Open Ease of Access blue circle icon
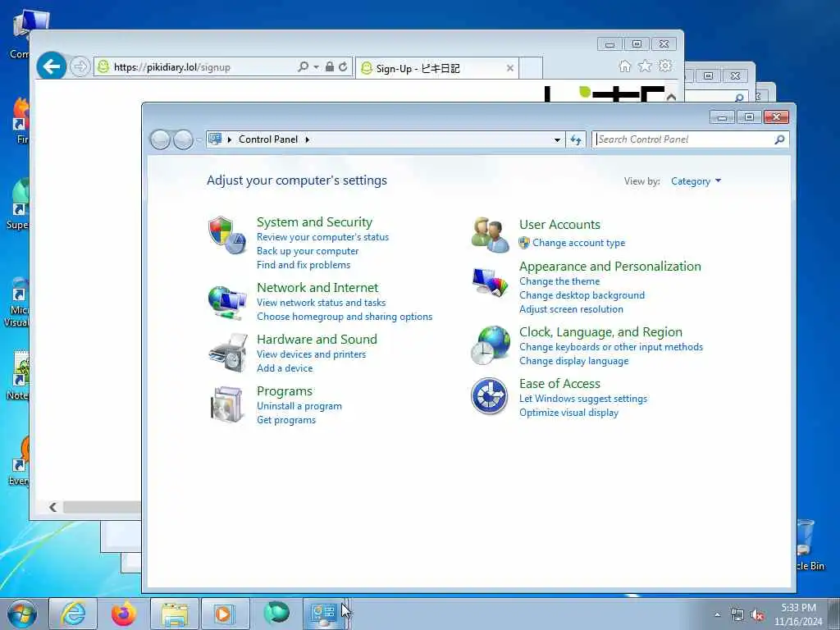The width and height of the screenshot is (840, 630). tap(489, 396)
